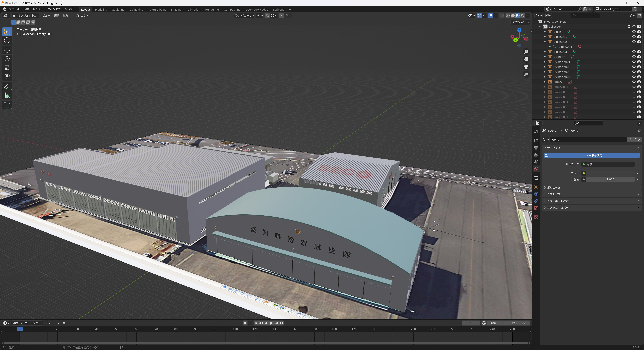
Task: Switch to the Modeling workspace tab
Action: [x=101, y=10]
